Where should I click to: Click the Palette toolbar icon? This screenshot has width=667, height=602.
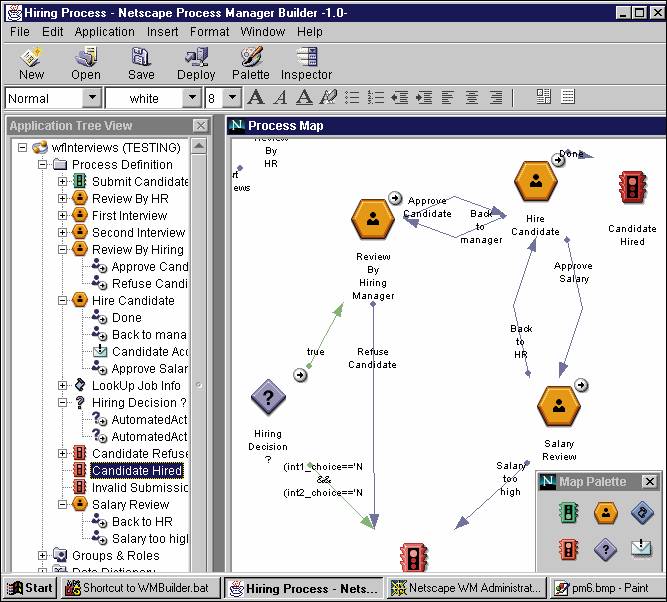point(251,62)
